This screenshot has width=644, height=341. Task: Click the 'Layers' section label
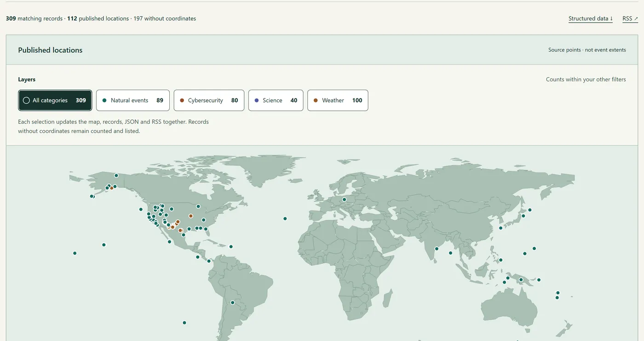tap(27, 80)
